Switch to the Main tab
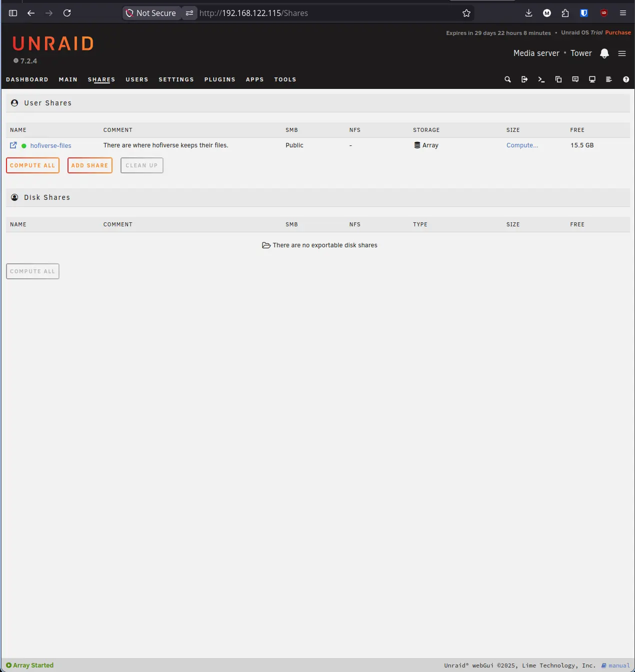This screenshot has height=672, width=635. pos(68,79)
